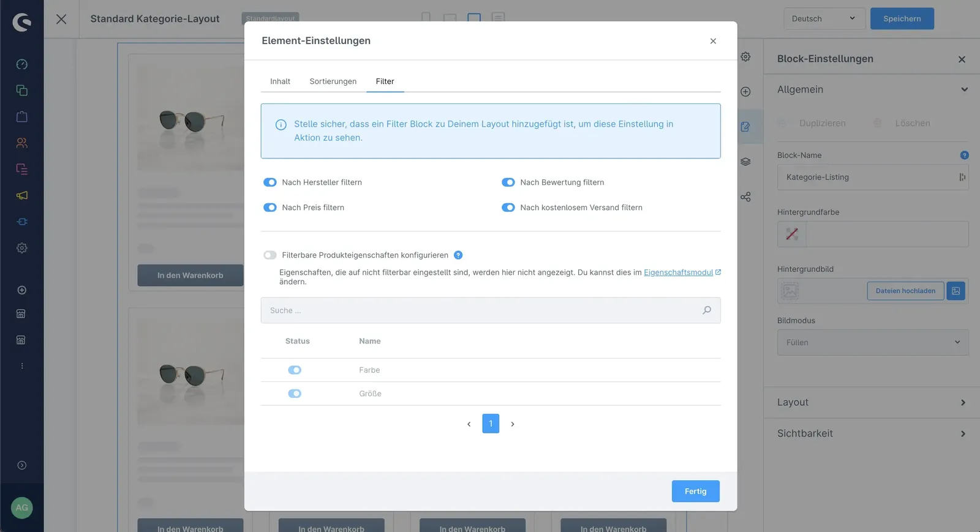This screenshot has width=980, height=532.
Task: Click the Block-Name help question mark icon
Action: (964, 155)
